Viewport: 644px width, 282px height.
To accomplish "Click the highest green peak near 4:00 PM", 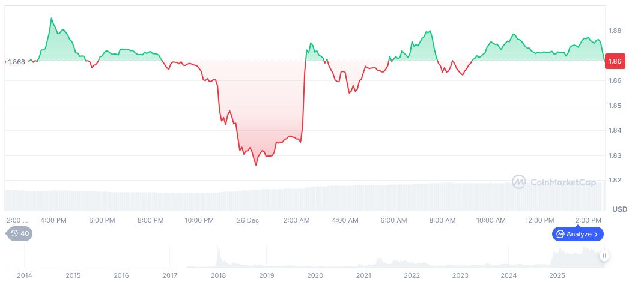I will pyautogui.click(x=51, y=19).
